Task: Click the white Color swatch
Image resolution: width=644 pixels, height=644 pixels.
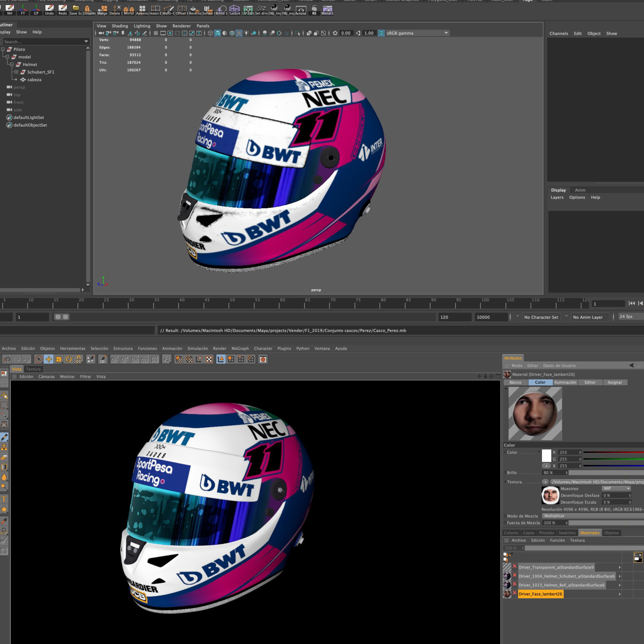Action: coord(546,455)
